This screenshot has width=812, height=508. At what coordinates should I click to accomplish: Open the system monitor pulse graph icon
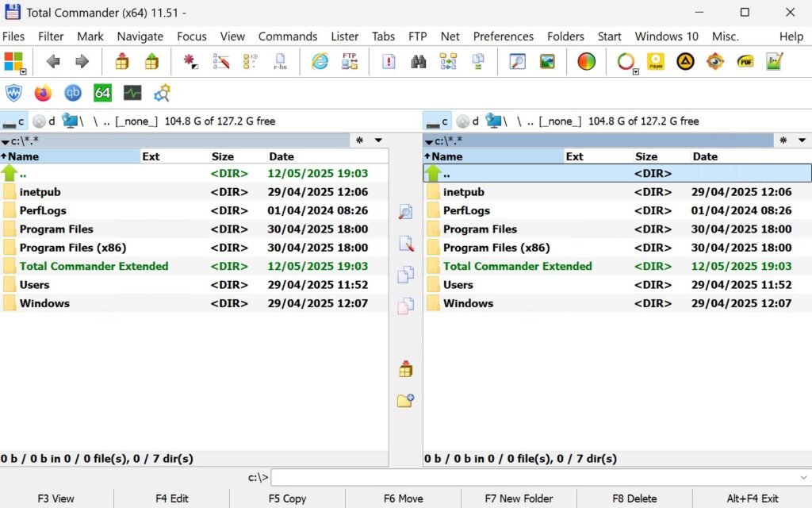point(132,94)
